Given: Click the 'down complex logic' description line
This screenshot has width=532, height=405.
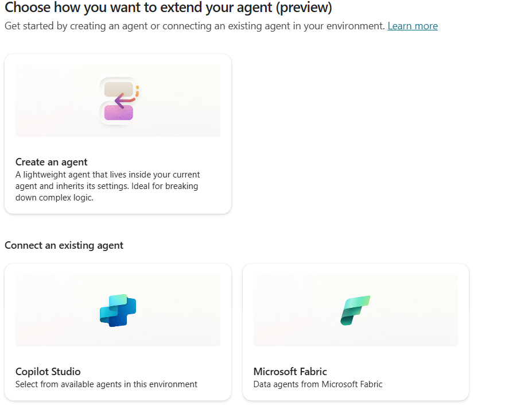Looking at the screenshot, I should pyautogui.click(x=55, y=198).
